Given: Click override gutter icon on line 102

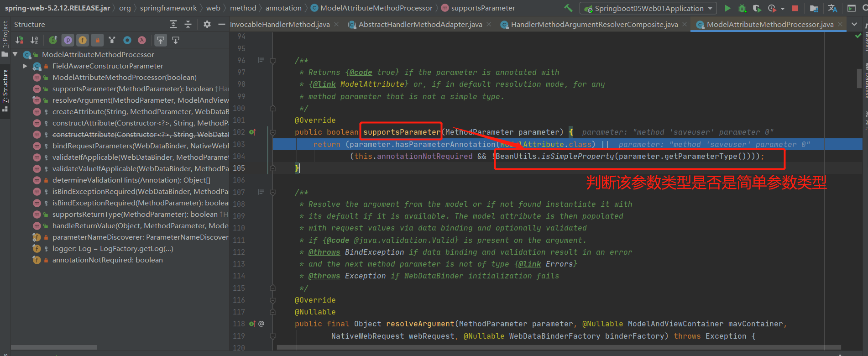Looking at the screenshot, I should (252, 132).
